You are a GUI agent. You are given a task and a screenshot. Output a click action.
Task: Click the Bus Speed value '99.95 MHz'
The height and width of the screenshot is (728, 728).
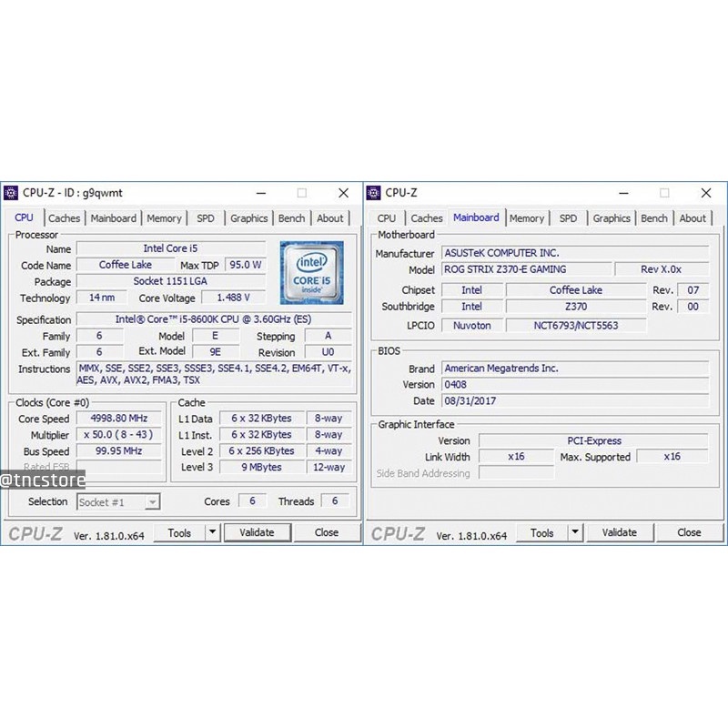119,450
